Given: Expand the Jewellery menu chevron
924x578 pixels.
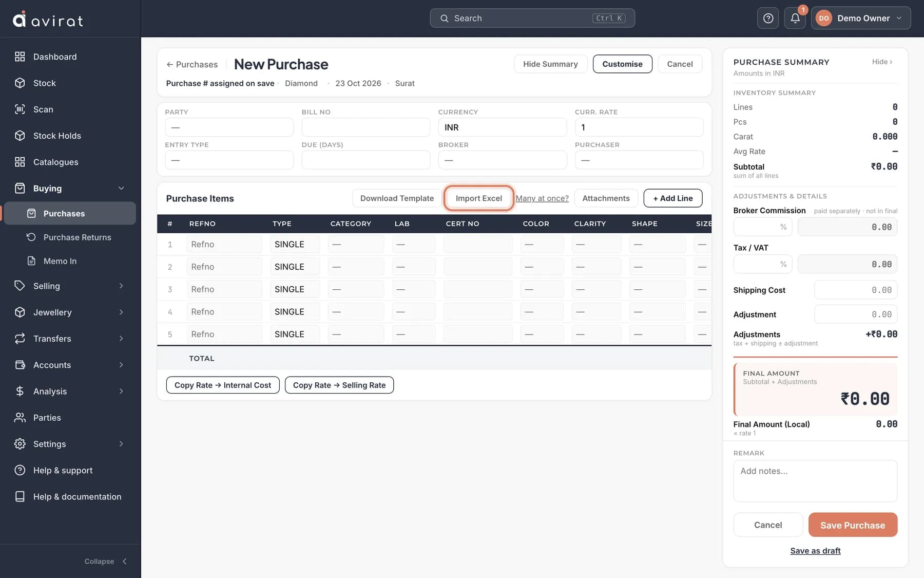Looking at the screenshot, I should [121, 312].
